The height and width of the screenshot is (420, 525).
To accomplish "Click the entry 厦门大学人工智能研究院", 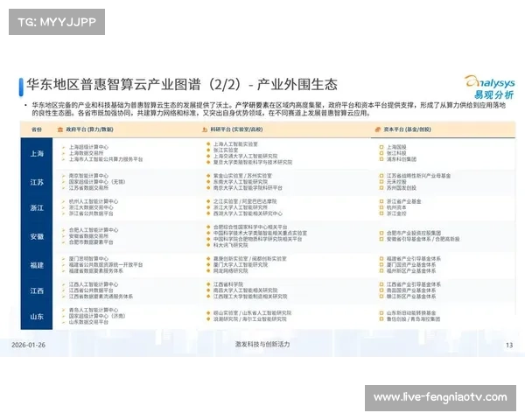I will [241, 264].
